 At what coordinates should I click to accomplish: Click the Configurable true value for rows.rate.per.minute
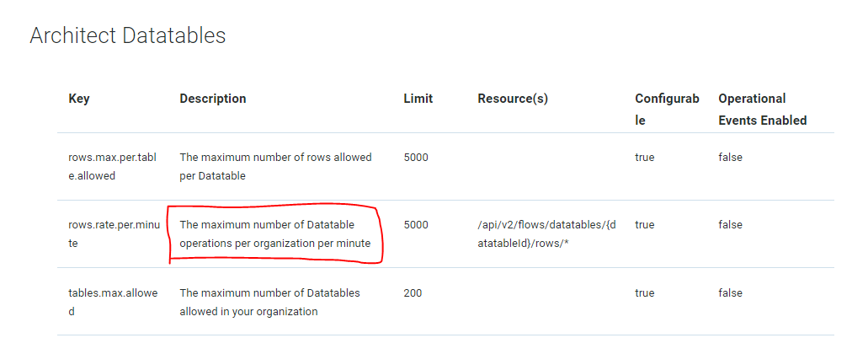(x=644, y=225)
